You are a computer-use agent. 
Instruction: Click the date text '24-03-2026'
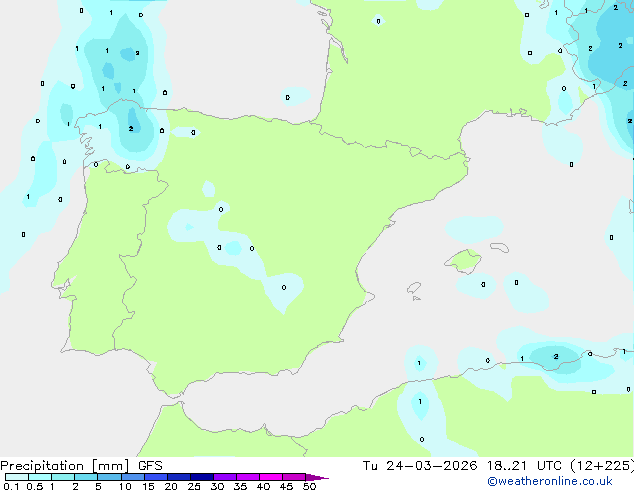click(x=431, y=466)
